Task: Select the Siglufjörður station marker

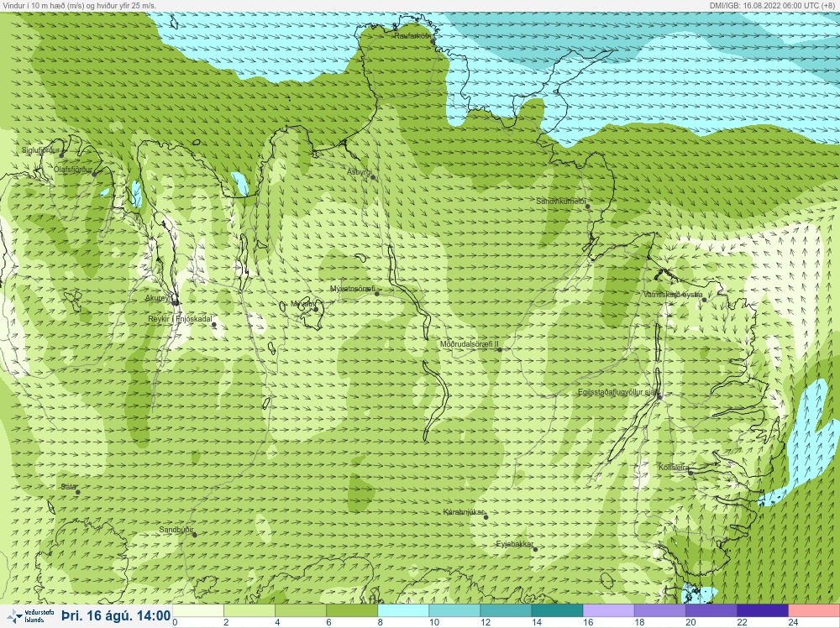Action: (61, 154)
